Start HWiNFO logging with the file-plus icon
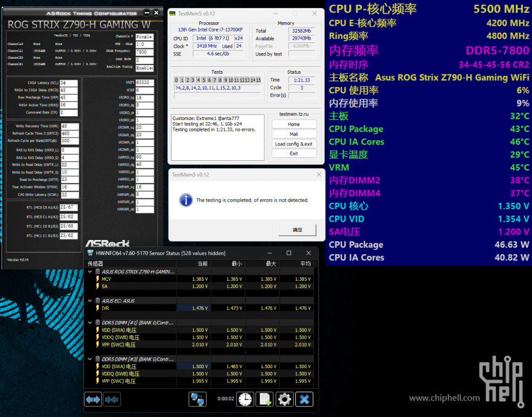The width and height of the screenshot is (532, 417). point(265,400)
